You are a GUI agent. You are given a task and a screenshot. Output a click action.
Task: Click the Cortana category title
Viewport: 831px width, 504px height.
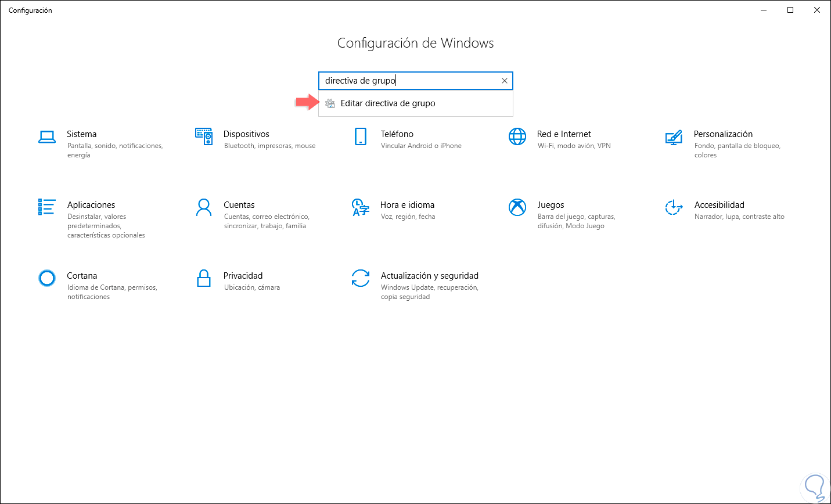coord(82,276)
